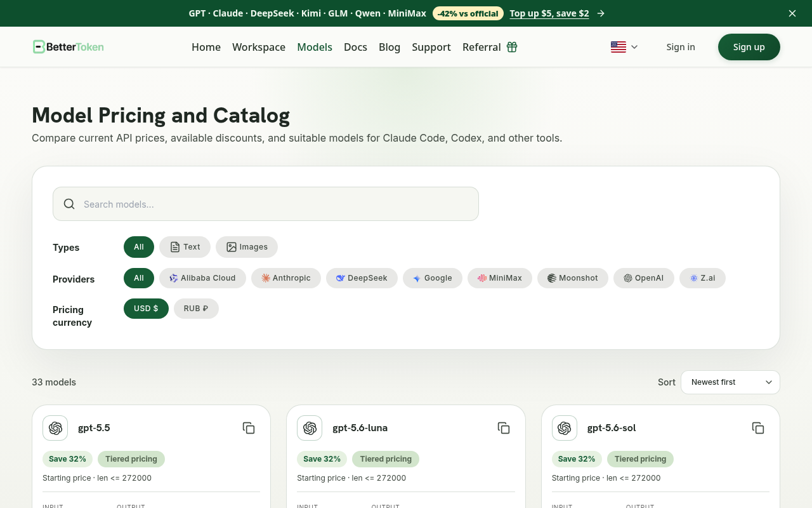Open the Models page
The width and height of the screenshot is (812, 508).
point(315,47)
